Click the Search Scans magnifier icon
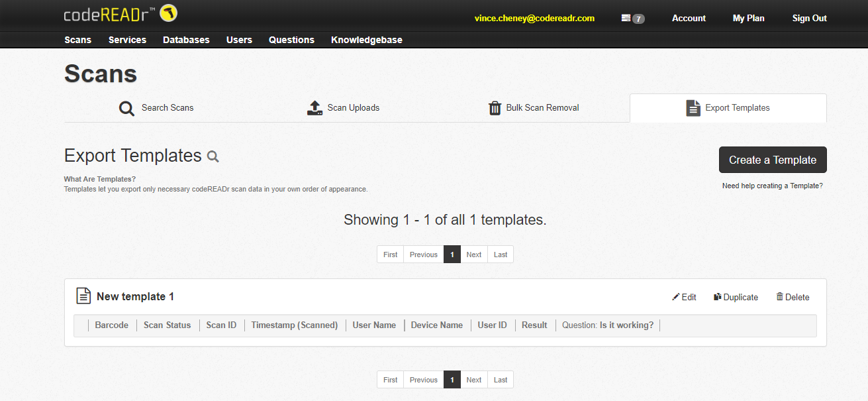This screenshot has height=401, width=868. point(126,108)
